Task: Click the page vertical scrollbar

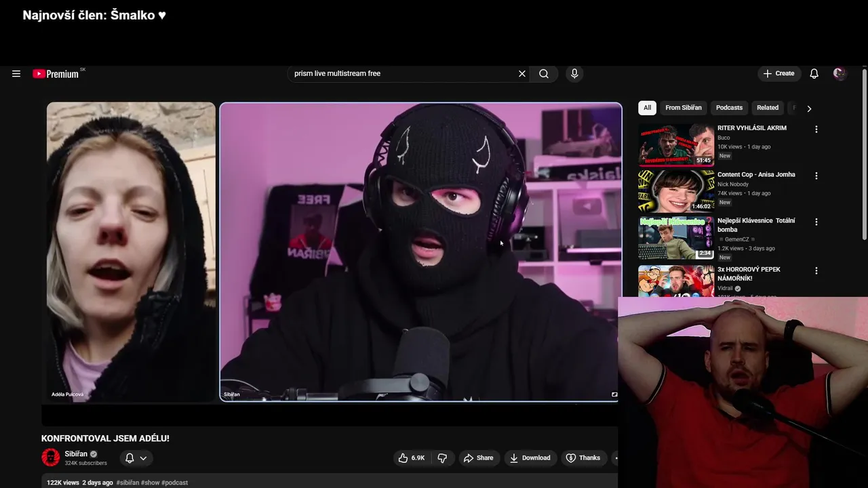Action: (x=864, y=153)
